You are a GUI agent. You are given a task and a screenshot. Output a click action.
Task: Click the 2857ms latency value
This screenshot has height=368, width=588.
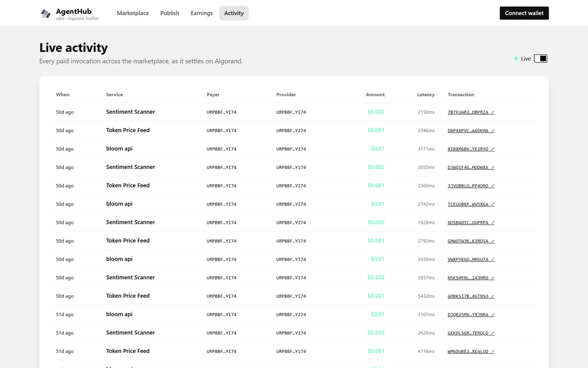(x=426, y=278)
